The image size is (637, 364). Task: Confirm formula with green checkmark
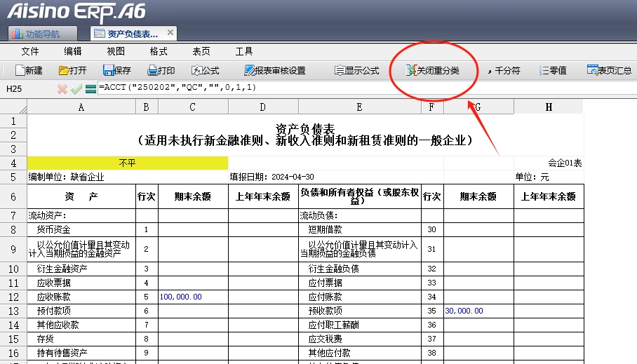tap(76, 89)
